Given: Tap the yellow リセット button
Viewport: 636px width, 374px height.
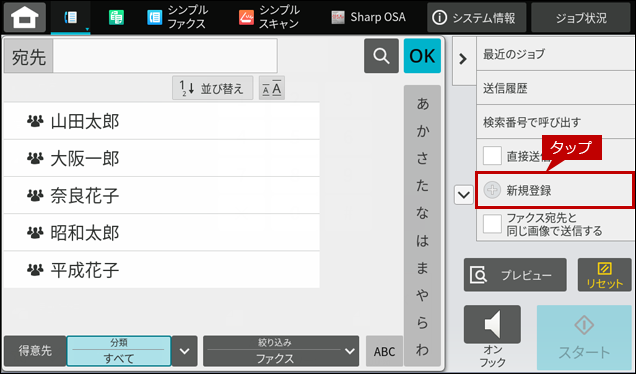Looking at the screenshot, I should tap(604, 275).
